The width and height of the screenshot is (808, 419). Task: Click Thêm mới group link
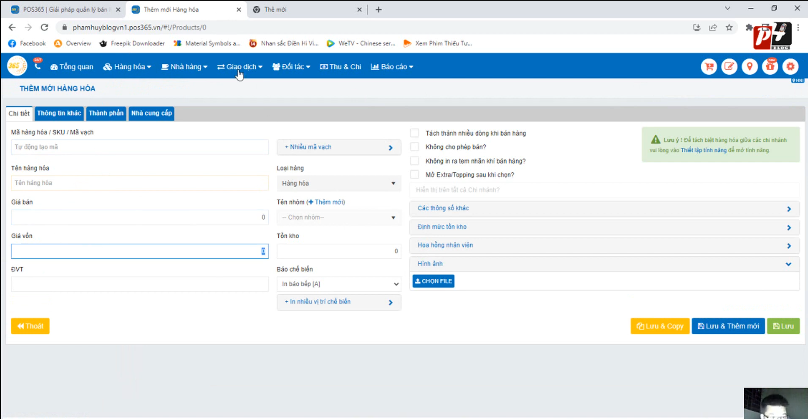(x=326, y=202)
